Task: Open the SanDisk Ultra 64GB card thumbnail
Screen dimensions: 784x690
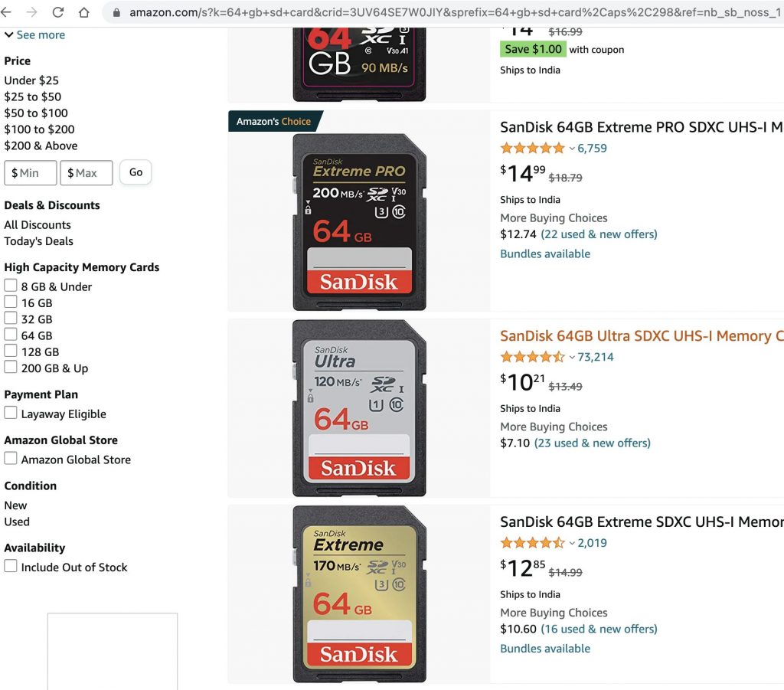Action: point(359,408)
